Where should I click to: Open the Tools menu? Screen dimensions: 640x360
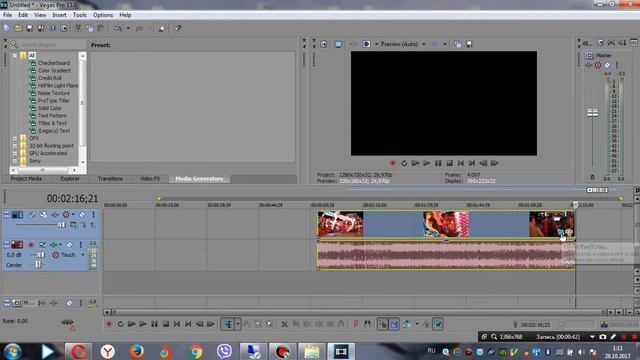(x=80, y=15)
